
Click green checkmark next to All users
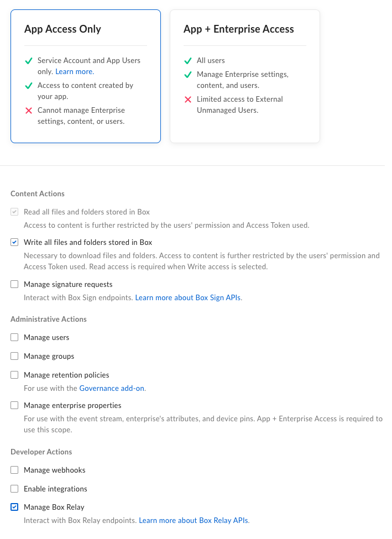188,61
